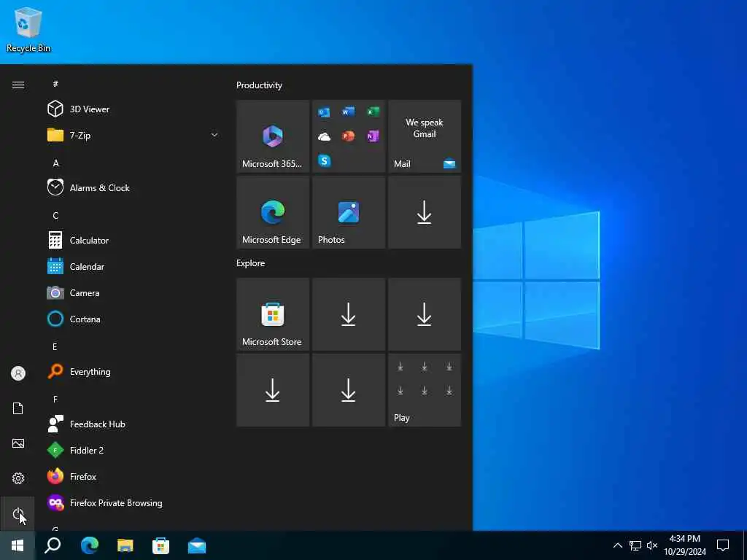The width and height of the screenshot is (747, 560).
Task: Open the Microsoft Store tile
Action: pos(273,314)
